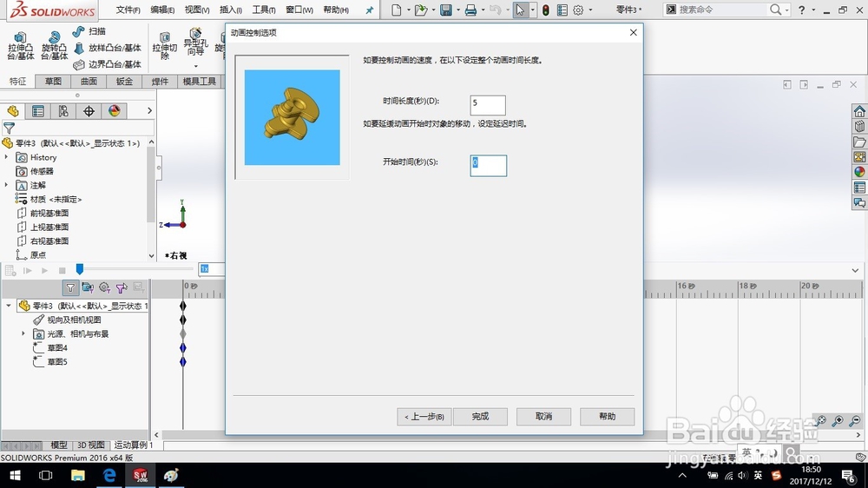The width and height of the screenshot is (868, 488).
Task: Open the ConfigurationManager tab icon
Action: [x=63, y=111]
